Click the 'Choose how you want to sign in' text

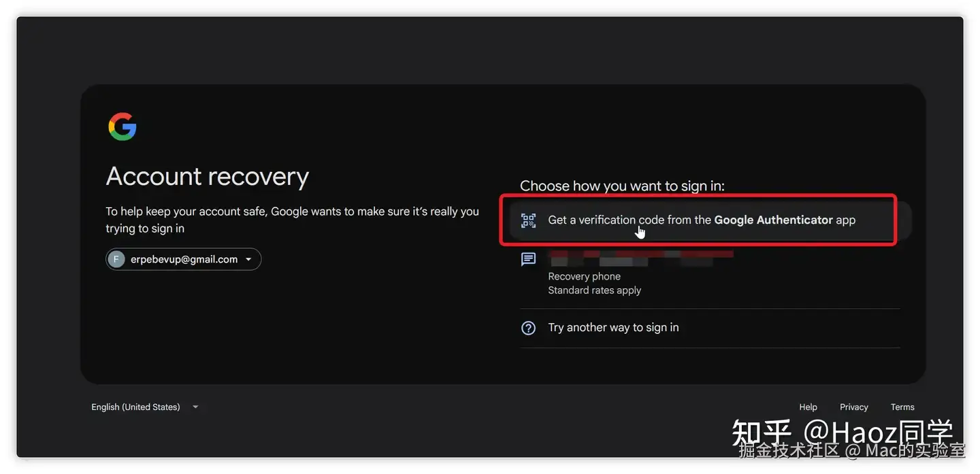[622, 186]
